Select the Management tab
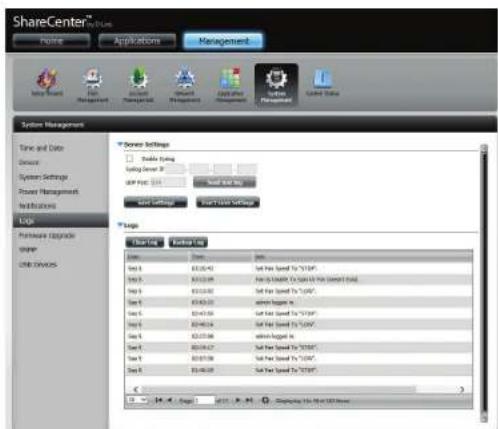The image size is (498, 429). 223,41
